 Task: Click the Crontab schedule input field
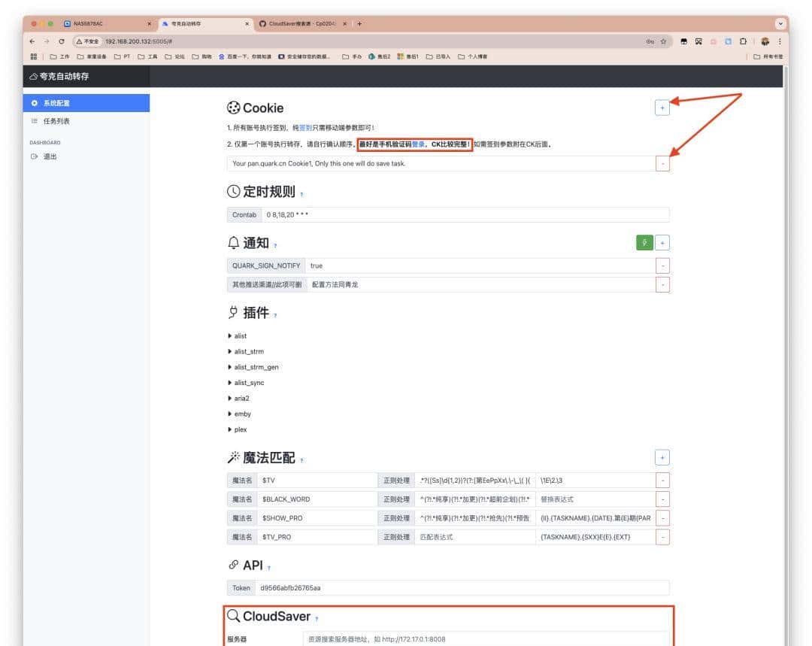click(465, 215)
